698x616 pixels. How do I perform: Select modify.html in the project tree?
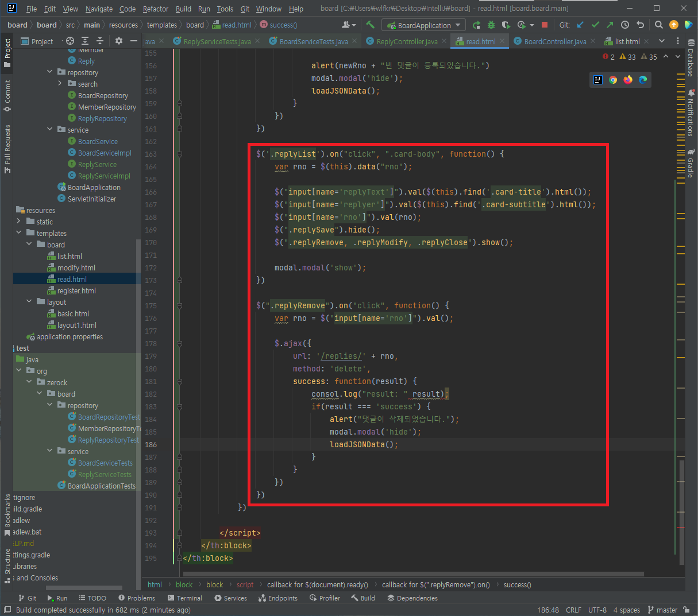(x=76, y=268)
